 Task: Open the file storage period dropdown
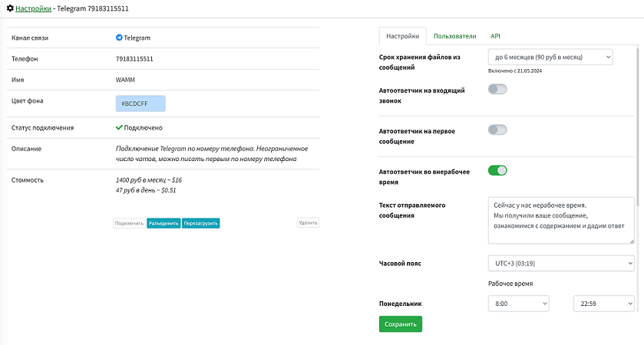tap(550, 57)
